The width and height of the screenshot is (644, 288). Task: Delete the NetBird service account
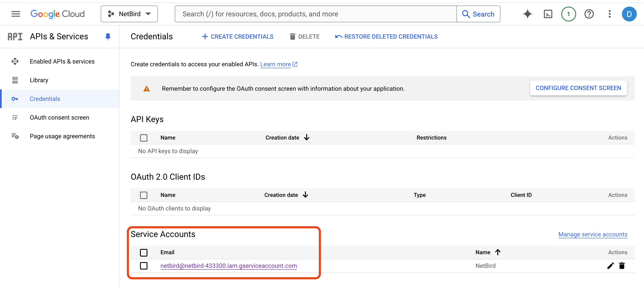622,266
